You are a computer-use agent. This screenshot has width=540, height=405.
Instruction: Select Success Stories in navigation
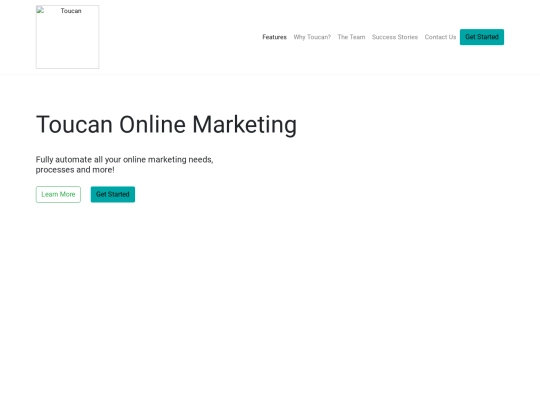(x=395, y=37)
